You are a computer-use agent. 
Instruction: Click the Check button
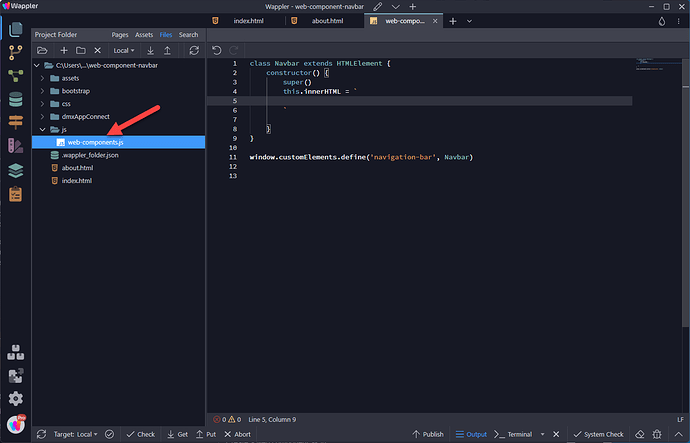[x=140, y=434]
